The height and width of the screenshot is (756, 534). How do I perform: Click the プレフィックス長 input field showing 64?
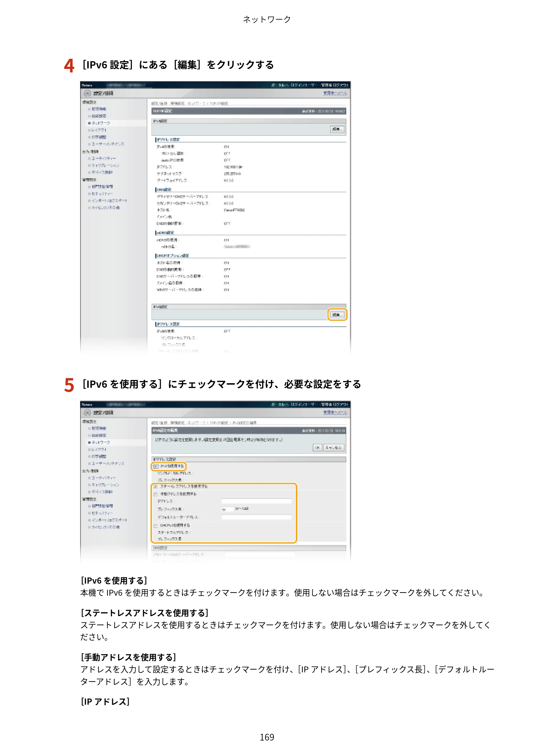point(227,509)
